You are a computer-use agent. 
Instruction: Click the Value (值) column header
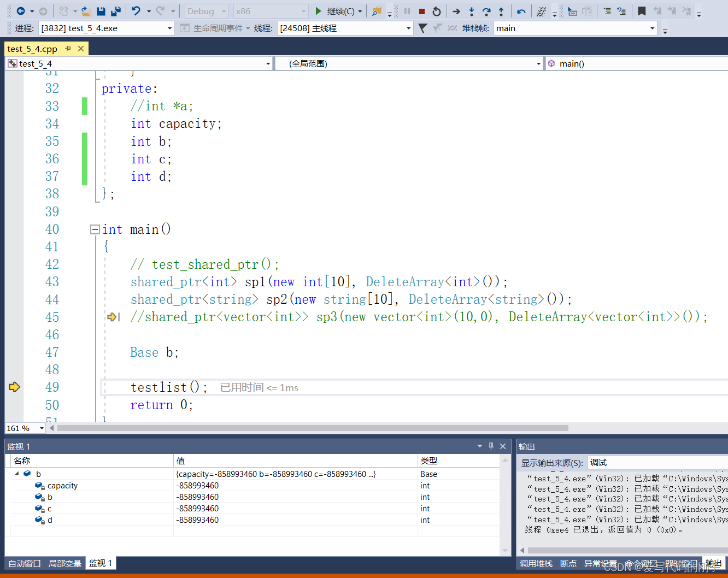coord(296,461)
